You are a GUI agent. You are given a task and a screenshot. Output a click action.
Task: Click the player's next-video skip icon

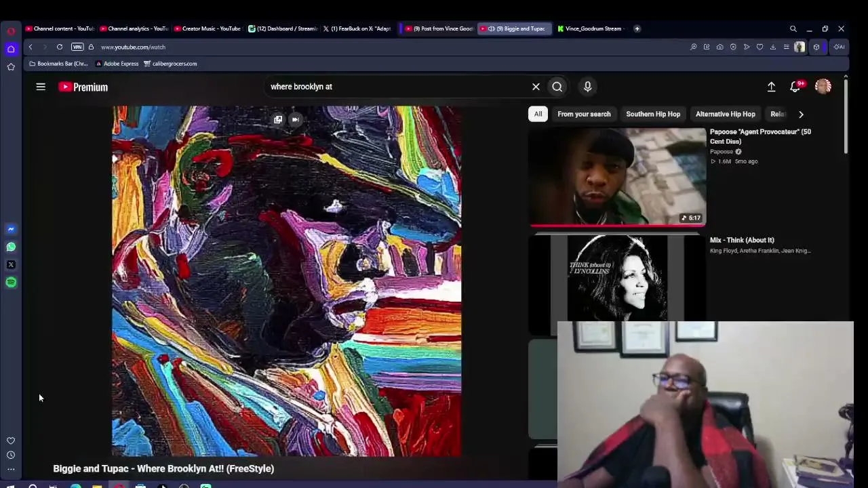tap(295, 119)
